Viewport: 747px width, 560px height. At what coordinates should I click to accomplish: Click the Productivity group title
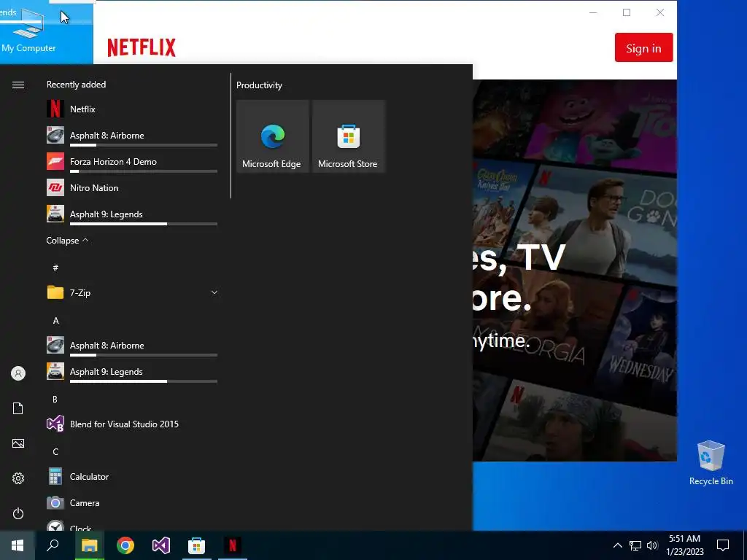click(259, 85)
